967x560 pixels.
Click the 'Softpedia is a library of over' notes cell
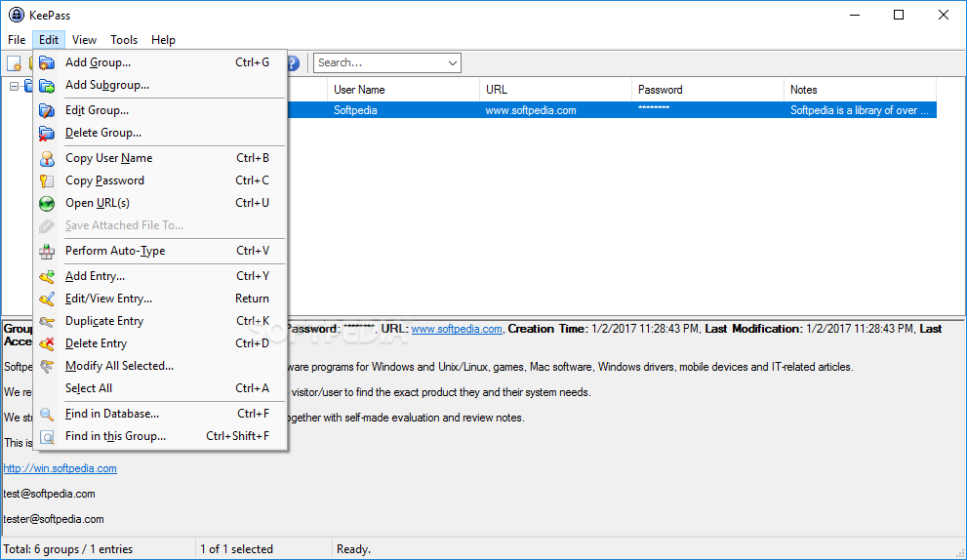(x=860, y=110)
